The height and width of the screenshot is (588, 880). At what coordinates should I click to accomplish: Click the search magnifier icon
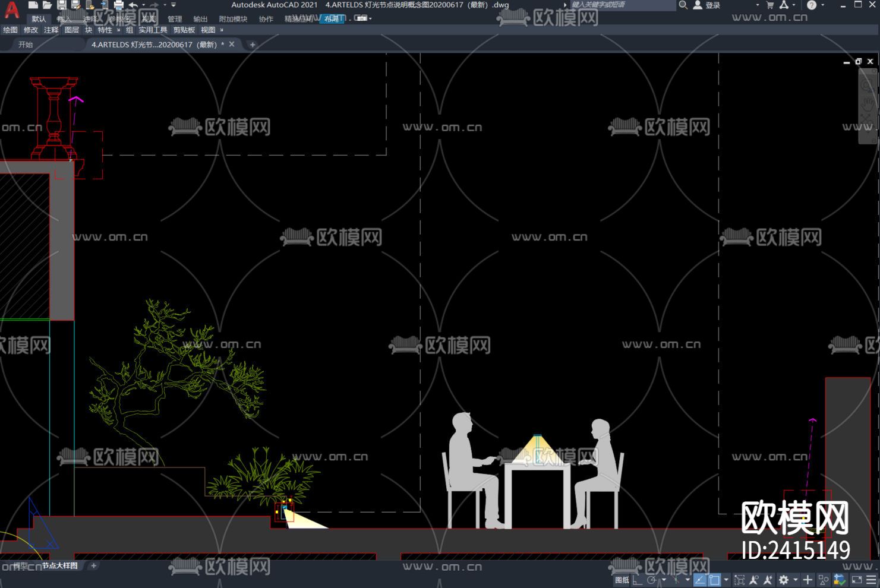pyautogui.click(x=683, y=5)
